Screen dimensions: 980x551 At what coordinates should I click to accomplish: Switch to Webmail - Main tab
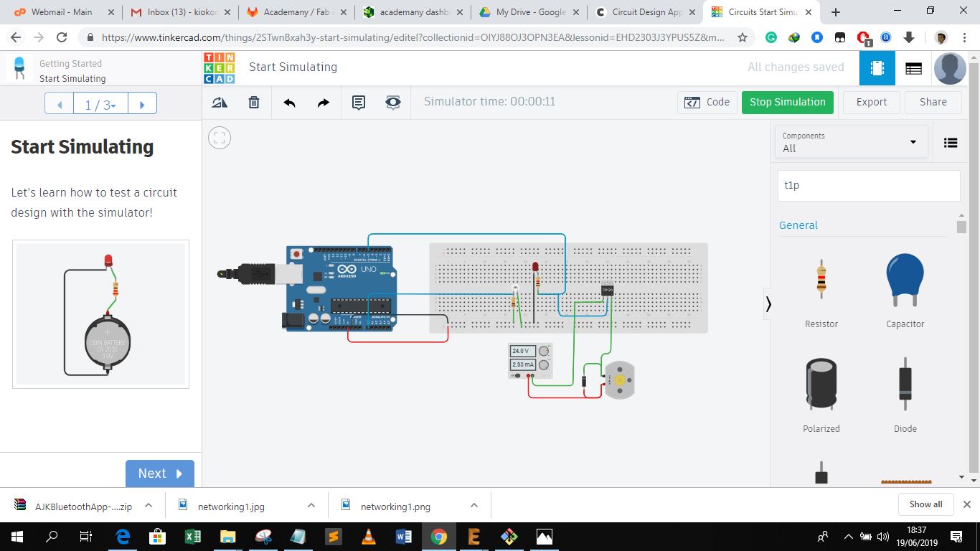[x=62, y=12]
